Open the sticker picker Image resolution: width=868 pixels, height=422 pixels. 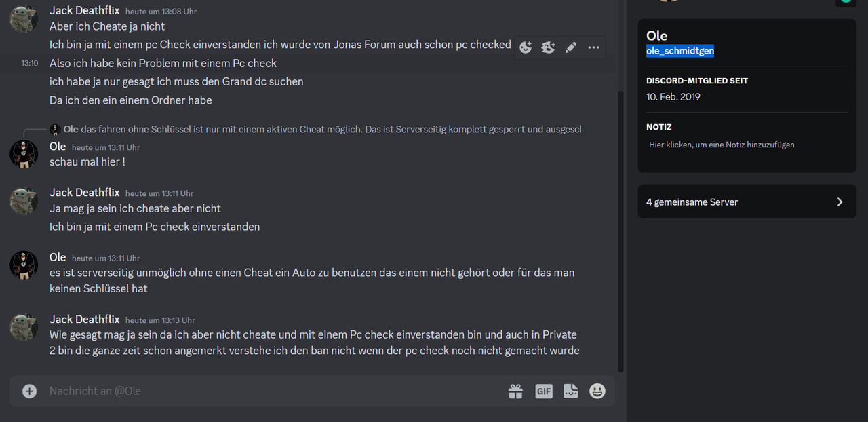[x=571, y=391]
